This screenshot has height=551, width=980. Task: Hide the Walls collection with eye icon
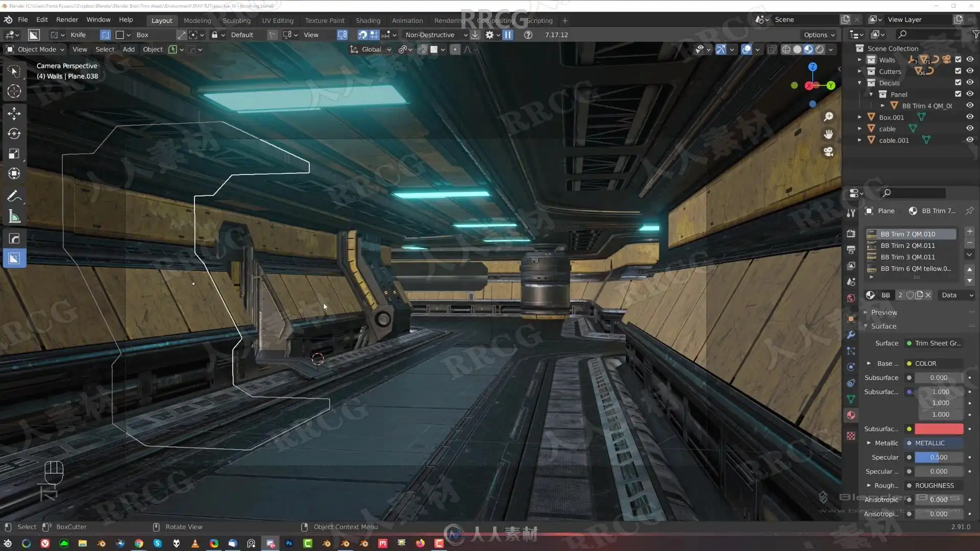970,60
